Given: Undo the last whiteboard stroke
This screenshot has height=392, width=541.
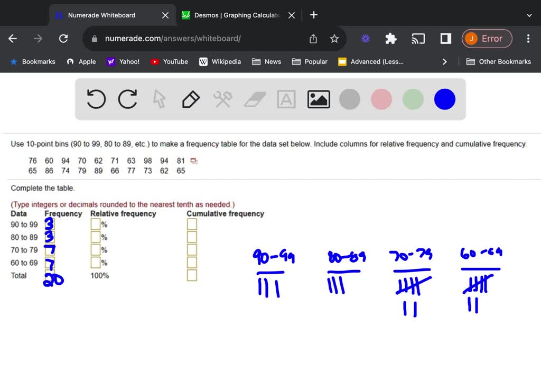Looking at the screenshot, I should click(x=96, y=99).
